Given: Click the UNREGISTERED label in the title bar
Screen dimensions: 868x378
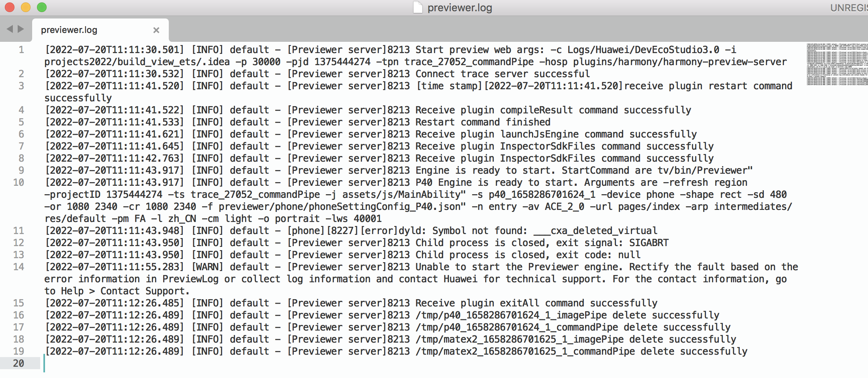Looking at the screenshot, I should pyautogui.click(x=849, y=8).
